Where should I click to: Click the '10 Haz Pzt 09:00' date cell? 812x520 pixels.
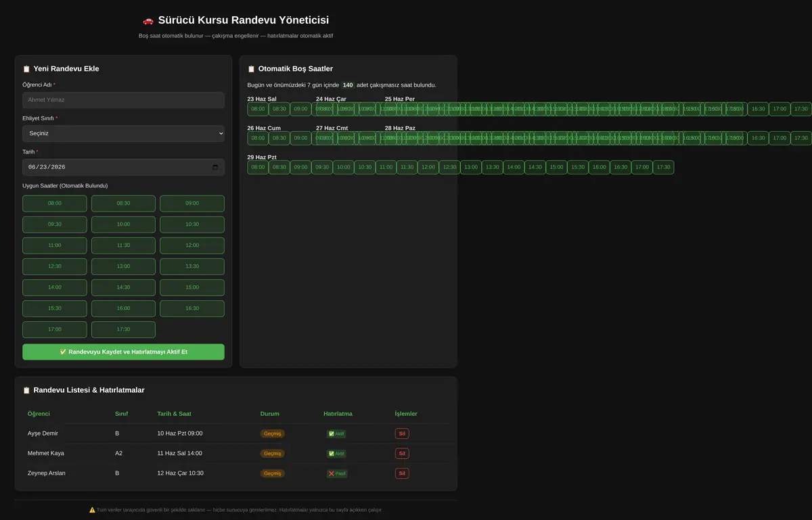(180, 434)
